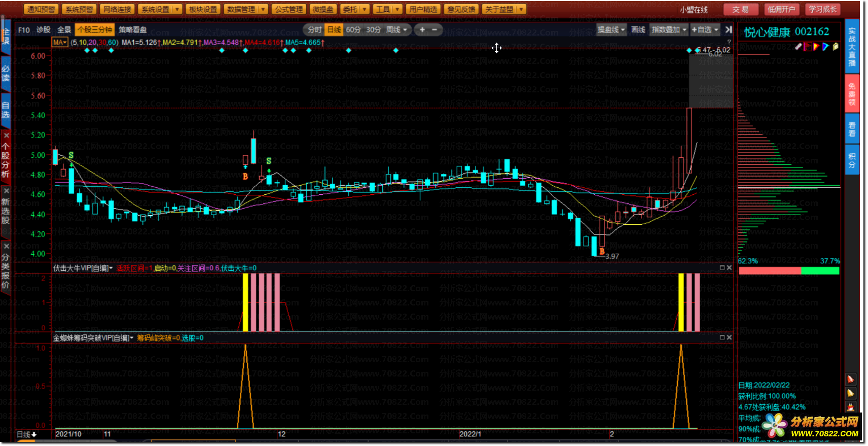Switch to the 诊股 tab
The image size is (868, 446).
pos(43,30)
